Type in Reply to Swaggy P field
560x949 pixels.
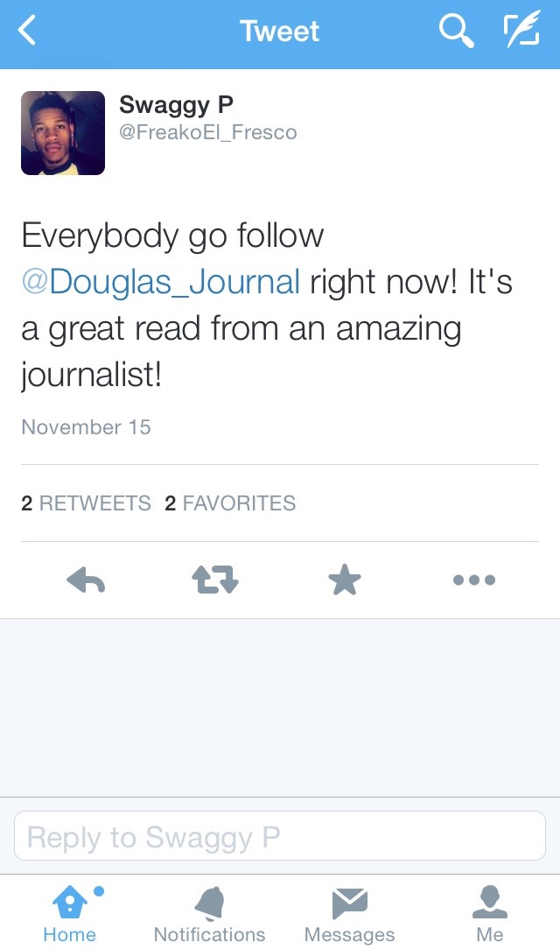click(280, 836)
